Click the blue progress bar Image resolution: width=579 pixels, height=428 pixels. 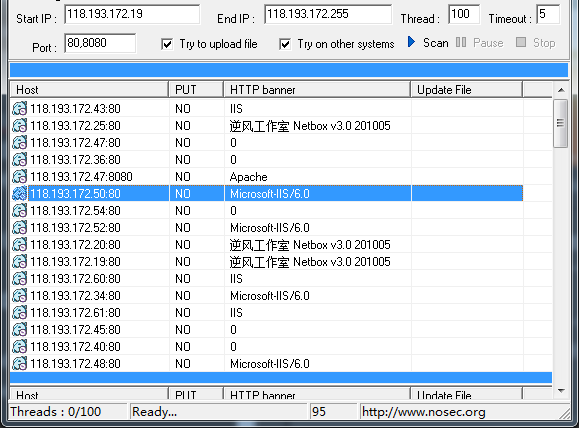[289, 70]
